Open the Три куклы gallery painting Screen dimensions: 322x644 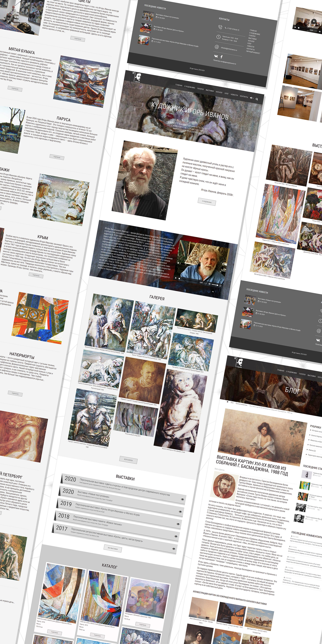coord(191,352)
